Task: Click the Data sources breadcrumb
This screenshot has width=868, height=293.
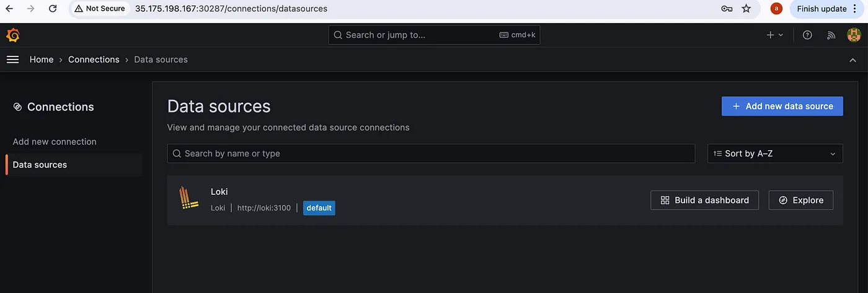Action: pos(161,60)
